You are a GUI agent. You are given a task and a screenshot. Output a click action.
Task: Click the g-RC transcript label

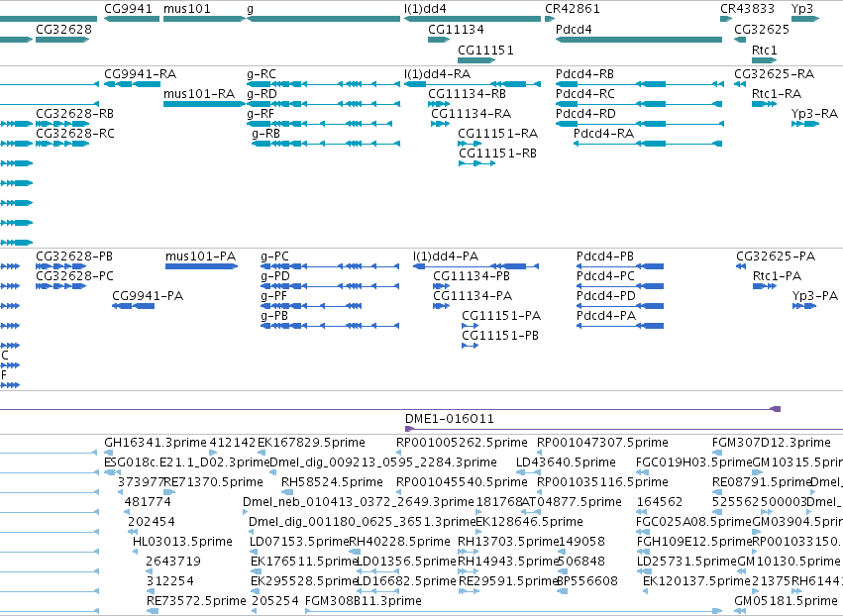(262, 73)
